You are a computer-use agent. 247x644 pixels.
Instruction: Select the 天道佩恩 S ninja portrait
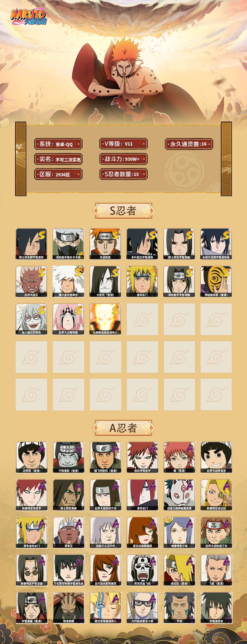pos(105,244)
